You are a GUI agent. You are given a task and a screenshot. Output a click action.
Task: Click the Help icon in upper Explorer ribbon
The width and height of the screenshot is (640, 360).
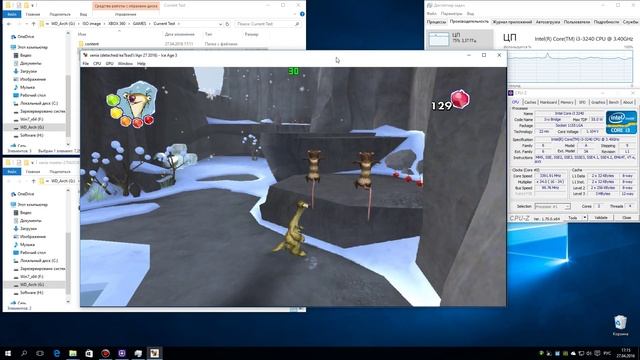302,14
